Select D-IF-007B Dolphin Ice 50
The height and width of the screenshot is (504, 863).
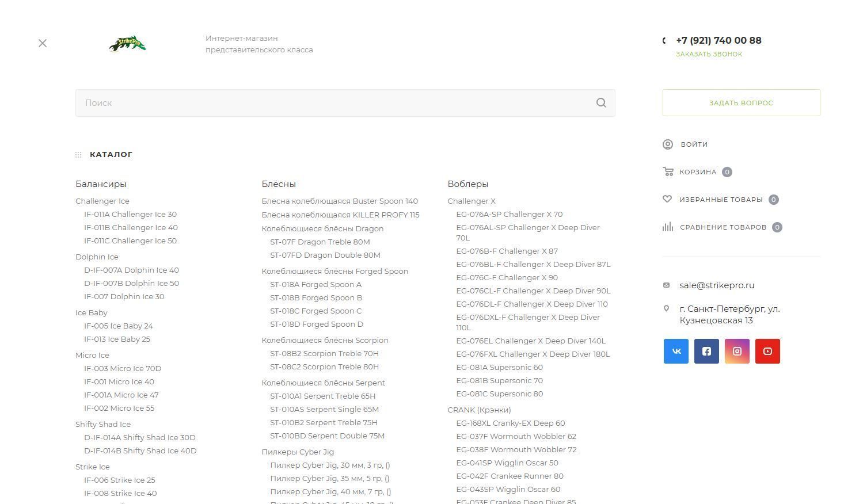pyautogui.click(x=131, y=283)
